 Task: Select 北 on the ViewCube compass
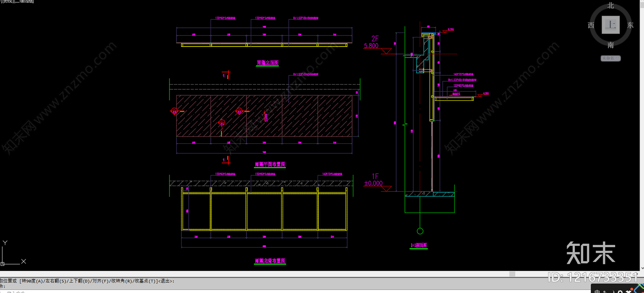611,6
